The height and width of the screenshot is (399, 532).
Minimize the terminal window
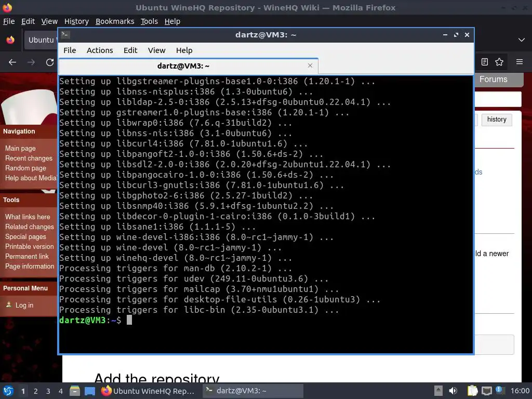[x=445, y=35]
